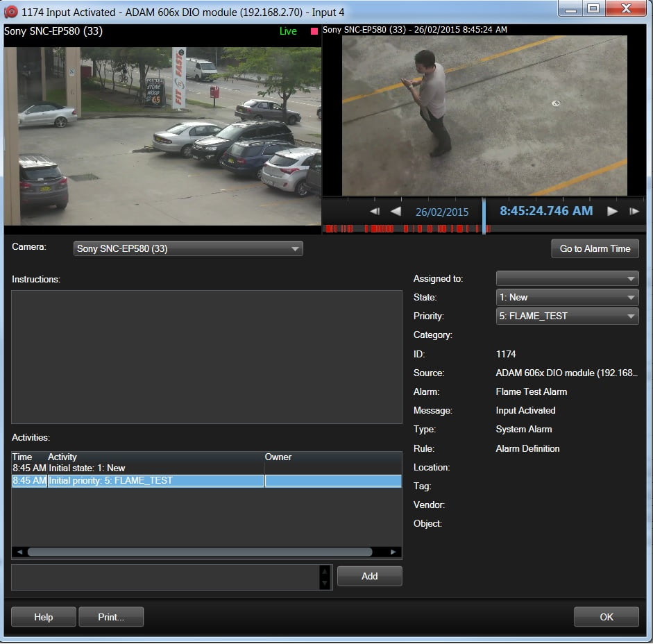Open the State dropdown set to 1: New
Image resolution: width=653 pixels, height=644 pixels.
[567, 297]
